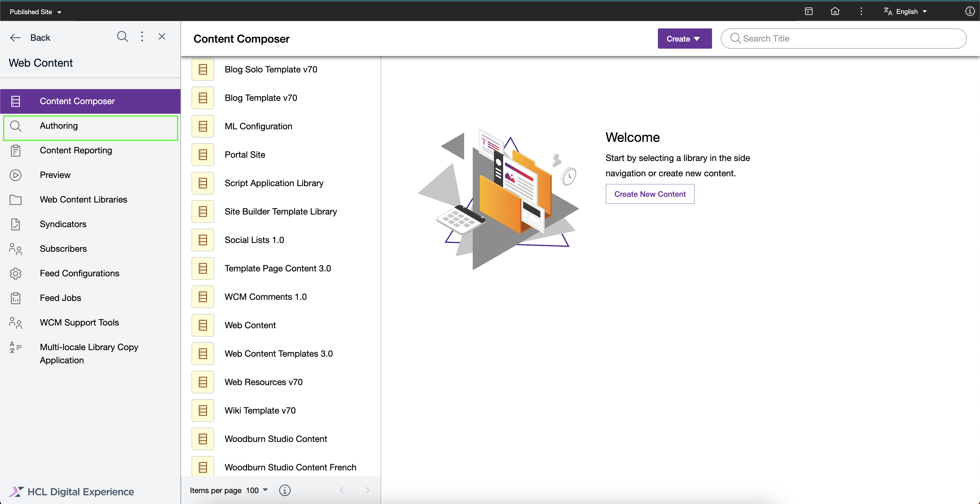This screenshot has height=504, width=980.
Task: Click the Woodburn Studio Content library icon
Action: click(x=203, y=439)
